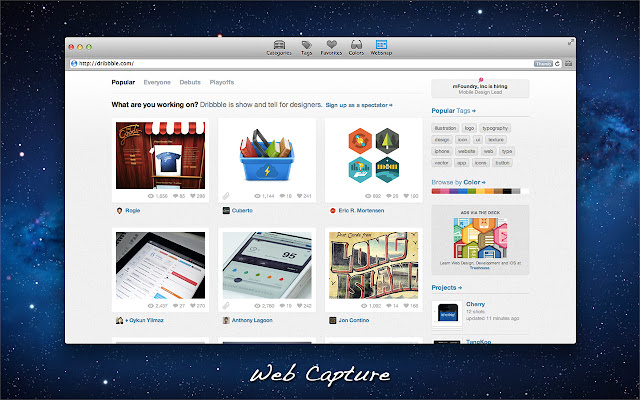
Task: Open the Long Island postcard shot
Action: 373,265
